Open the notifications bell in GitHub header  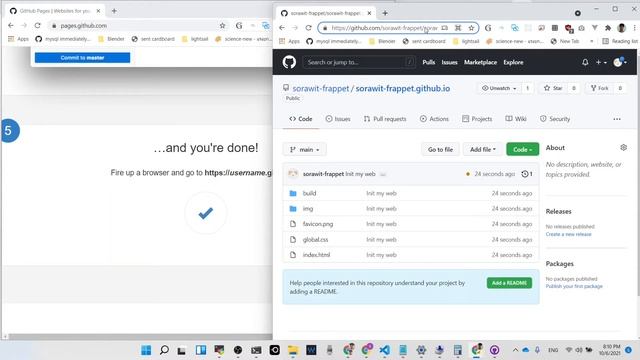point(585,62)
